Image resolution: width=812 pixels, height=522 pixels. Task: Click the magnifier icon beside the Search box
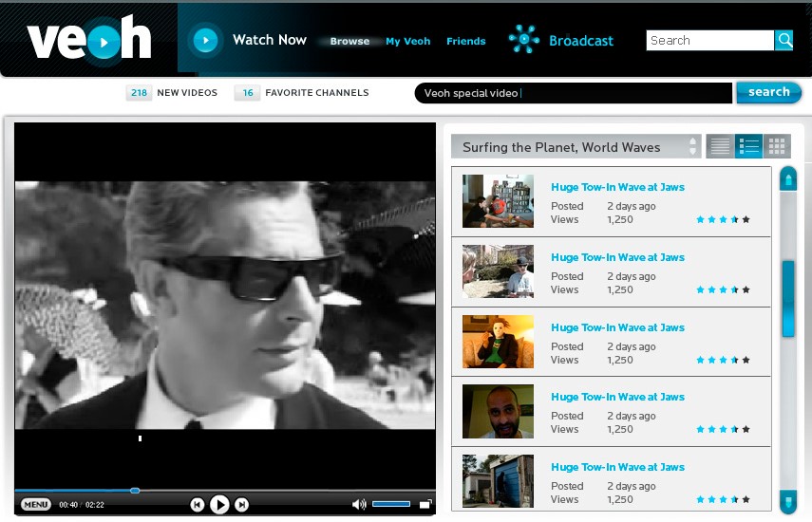pos(784,40)
